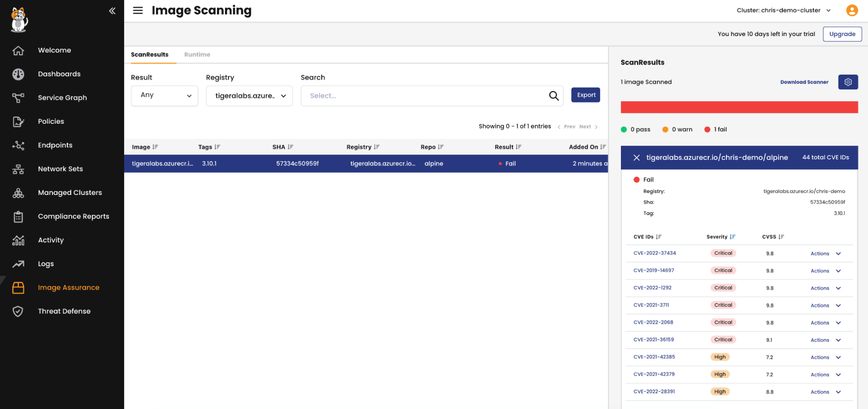Click the Service Graph icon
Viewport: 868px width, 409px height.
click(18, 98)
